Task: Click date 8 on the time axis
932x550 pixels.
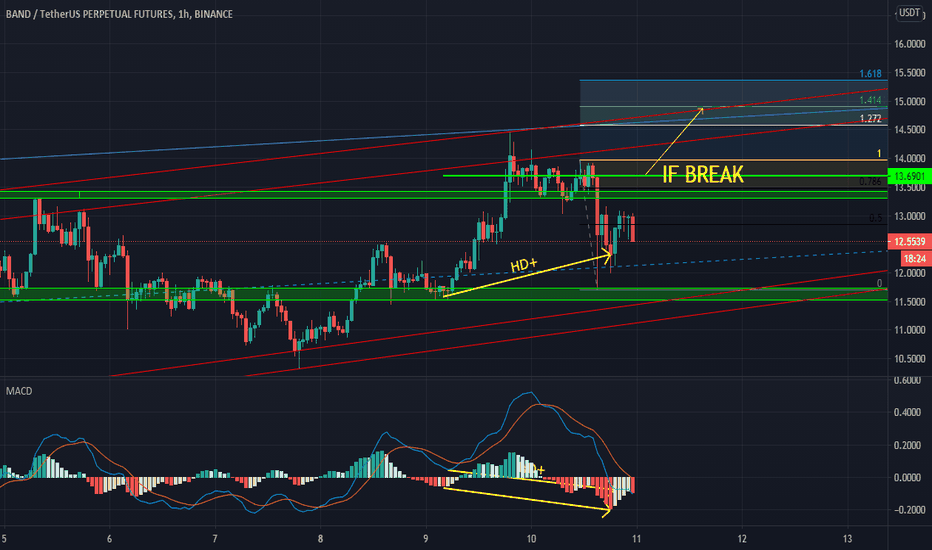Action: tap(320, 539)
